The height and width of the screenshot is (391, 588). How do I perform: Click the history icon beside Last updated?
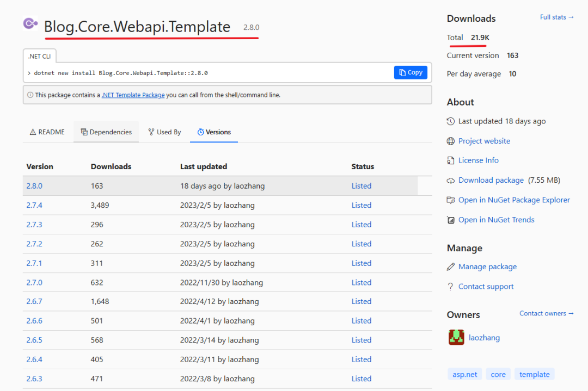[x=451, y=121]
